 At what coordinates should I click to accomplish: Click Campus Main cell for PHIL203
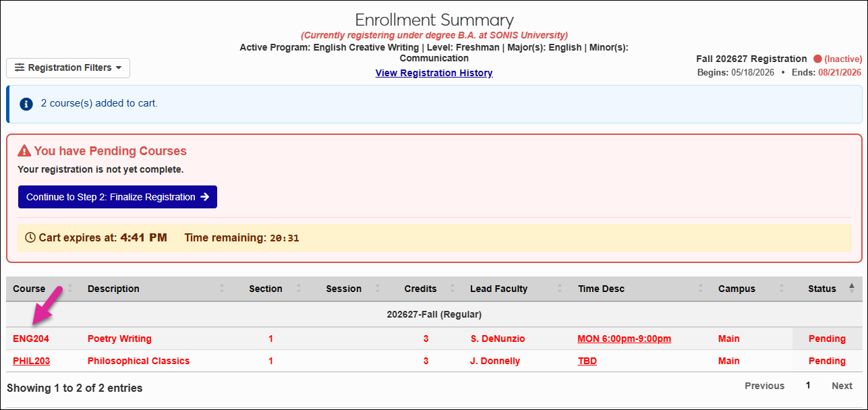729,361
